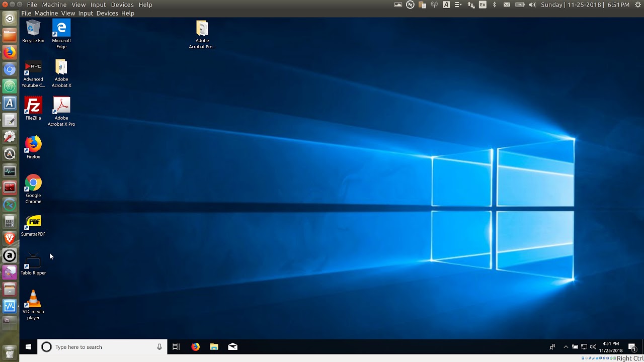Open the Mail app from the Windows taskbar
The image size is (644, 362).
click(232, 347)
